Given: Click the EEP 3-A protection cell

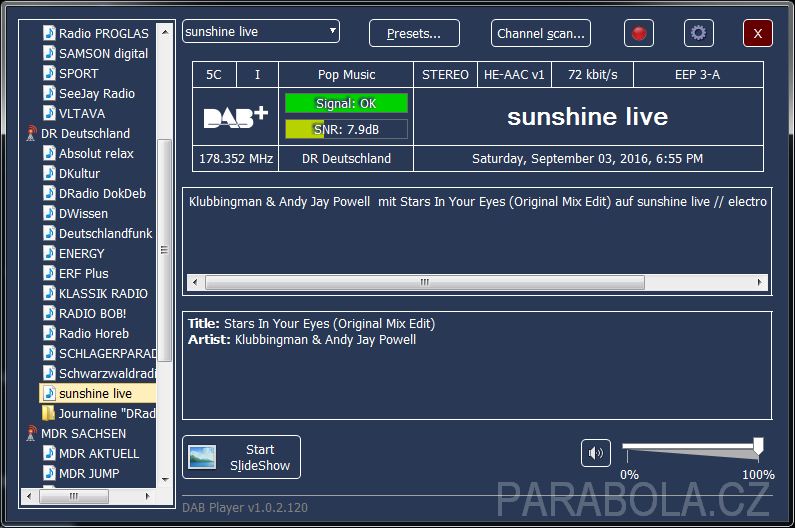Looking at the screenshot, I should pos(698,75).
